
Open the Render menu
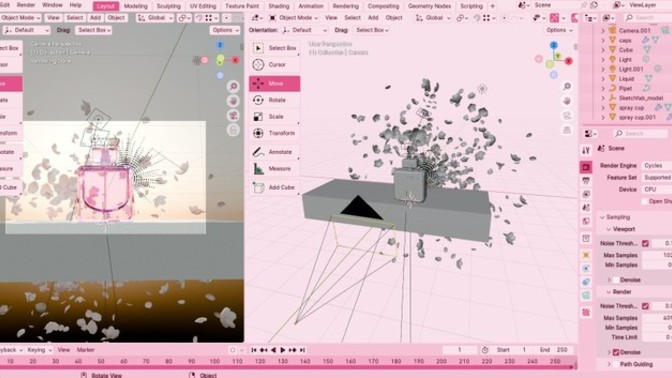pos(26,5)
